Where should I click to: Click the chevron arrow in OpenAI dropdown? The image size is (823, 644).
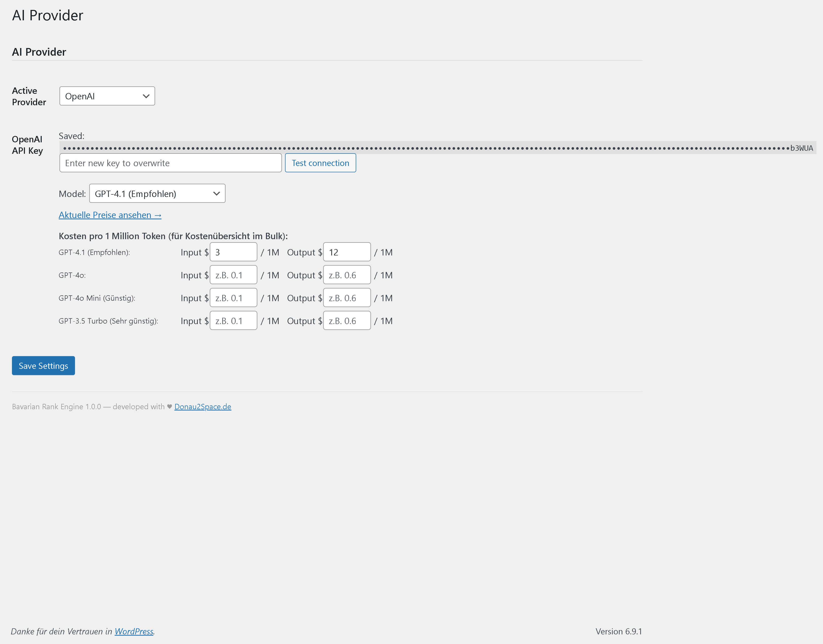146,96
